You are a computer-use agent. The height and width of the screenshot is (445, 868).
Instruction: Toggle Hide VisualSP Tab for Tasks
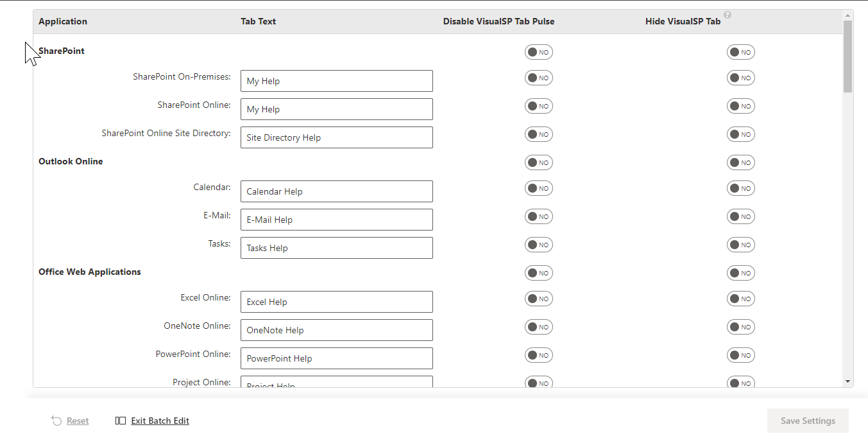pos(740,245)
